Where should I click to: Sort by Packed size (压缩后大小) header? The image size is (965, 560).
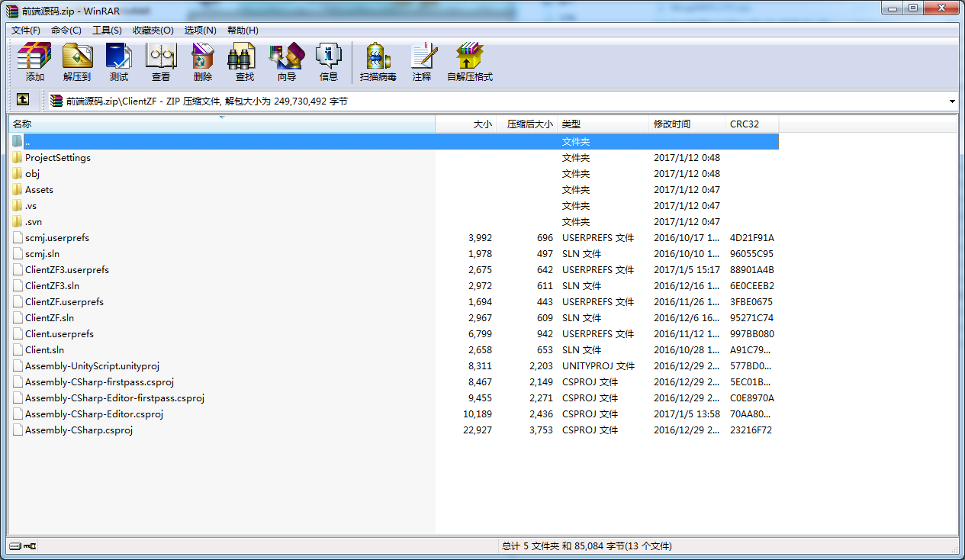[x=527, y=124]
